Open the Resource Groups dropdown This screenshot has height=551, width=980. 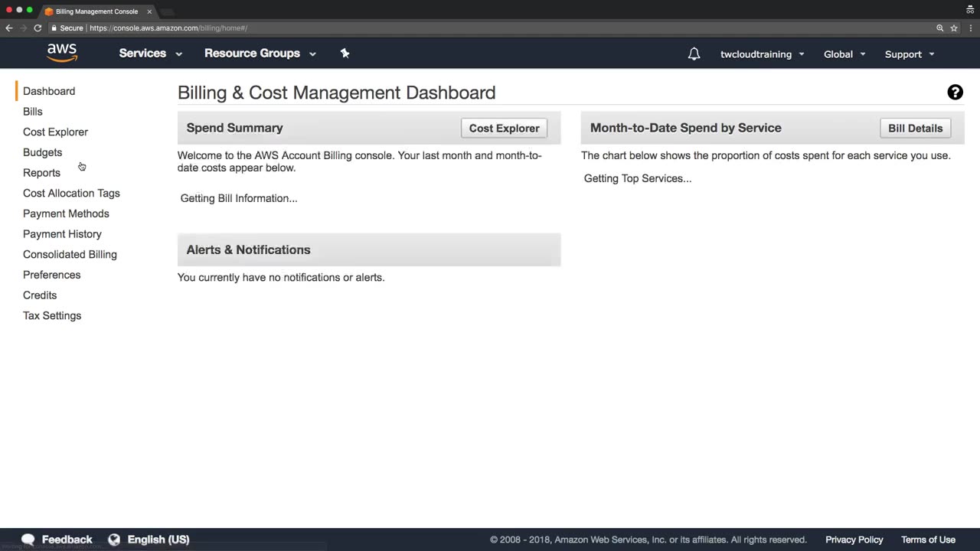(260, 54)
